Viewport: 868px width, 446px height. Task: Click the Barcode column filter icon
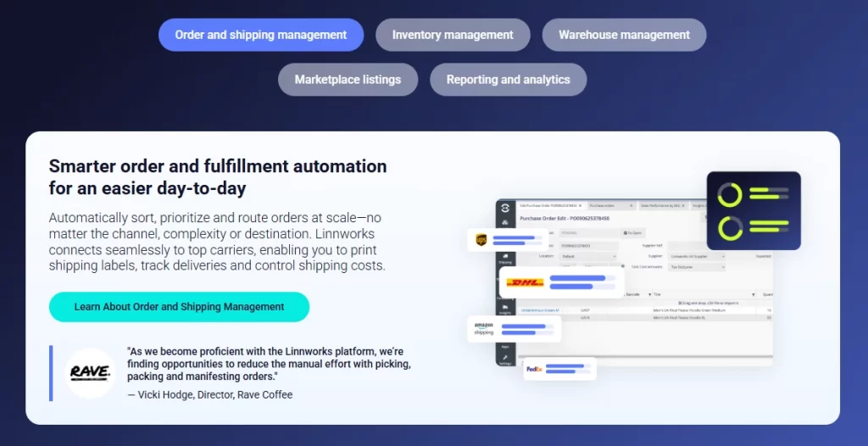[x=650, y=295]
